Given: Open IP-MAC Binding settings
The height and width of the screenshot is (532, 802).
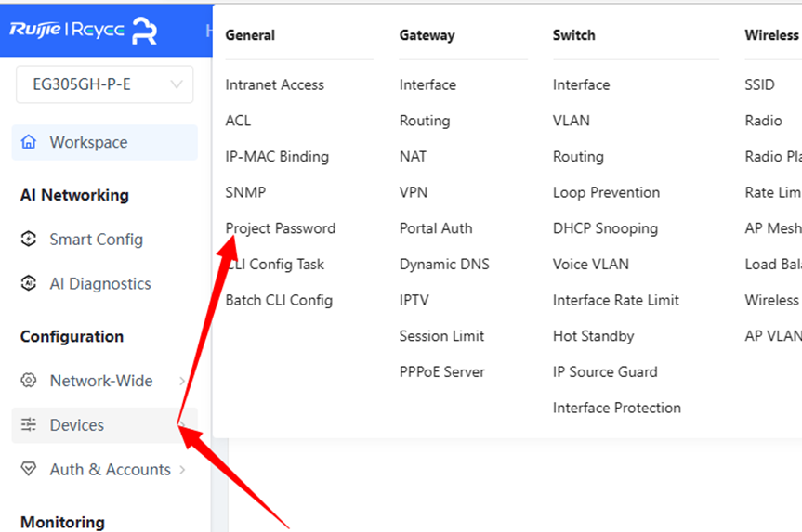Looking at the screenshot, I should click(277, 156).
